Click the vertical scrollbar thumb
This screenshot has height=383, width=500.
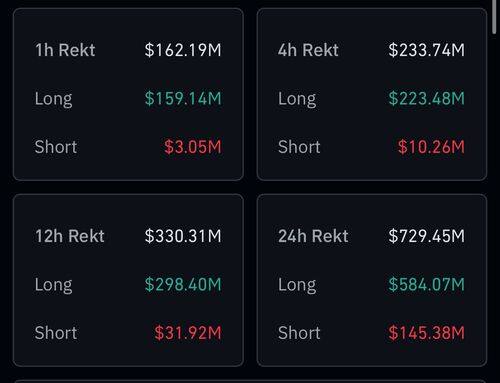pos(494,17)
